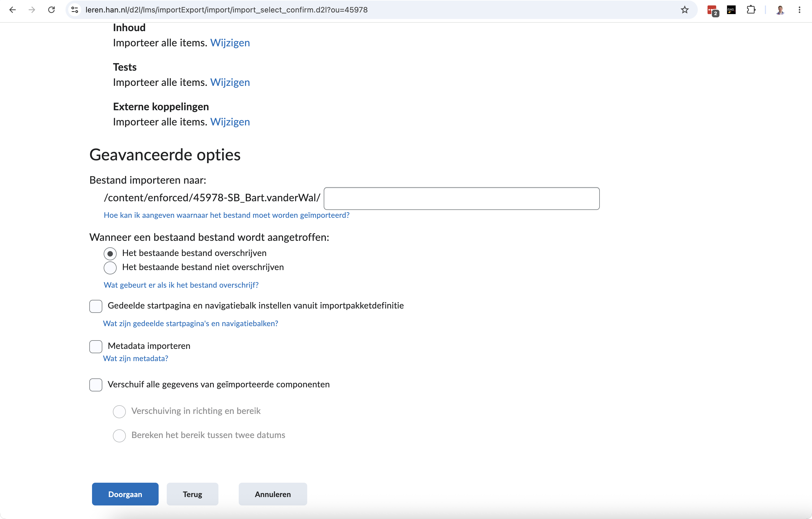Click the Doorgaan button
The image size is (812, 519).
click(x=125, y=494)
